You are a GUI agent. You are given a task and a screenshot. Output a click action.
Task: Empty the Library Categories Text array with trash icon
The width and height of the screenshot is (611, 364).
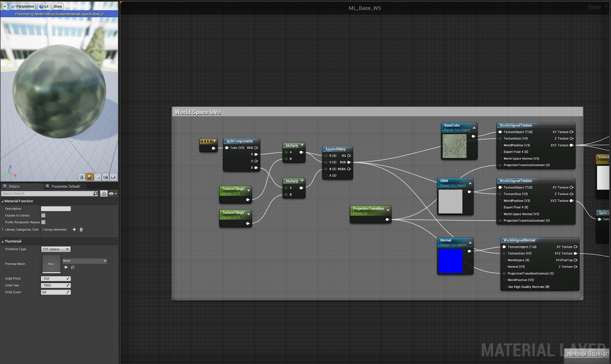coord(81,230)
